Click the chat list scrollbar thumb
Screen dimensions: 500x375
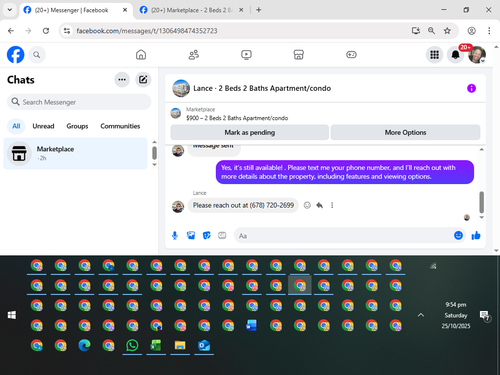154,153
